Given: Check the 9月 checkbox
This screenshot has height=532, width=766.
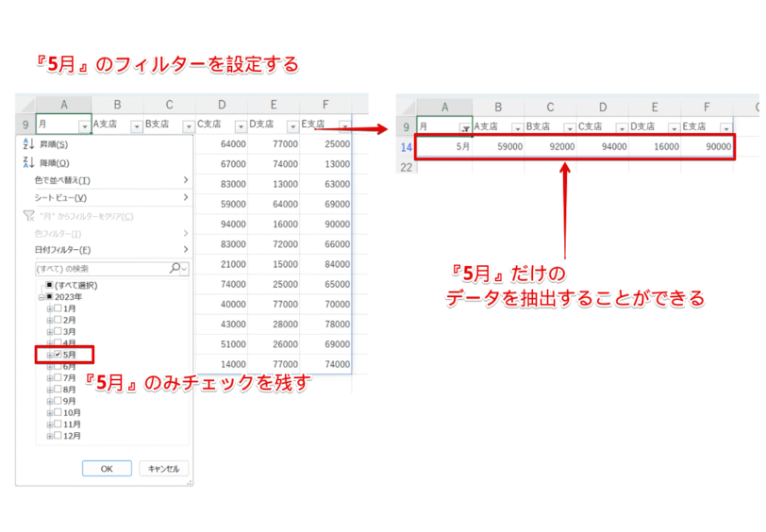Looking at the screenshot, I should [x=58, y=401].
